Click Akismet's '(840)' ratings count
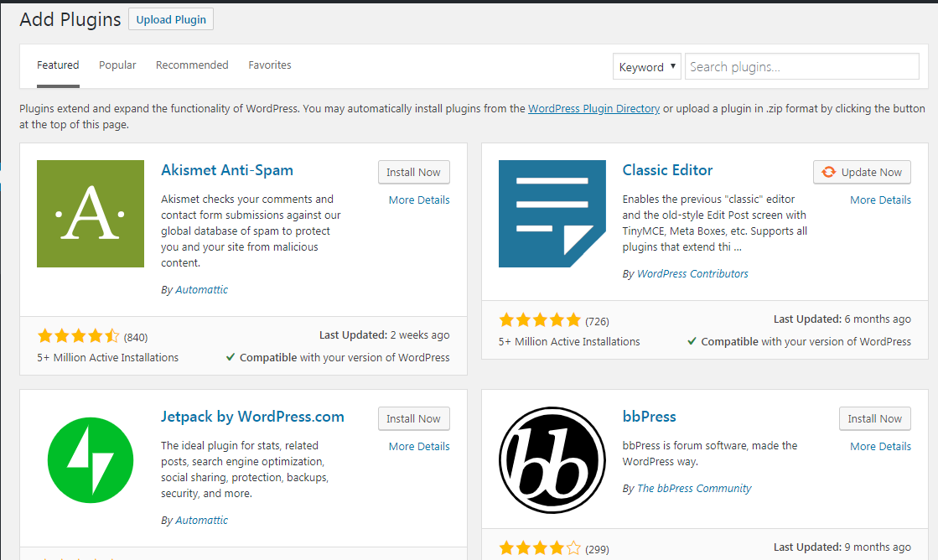938x560 pixels. [x=136, y=338]
